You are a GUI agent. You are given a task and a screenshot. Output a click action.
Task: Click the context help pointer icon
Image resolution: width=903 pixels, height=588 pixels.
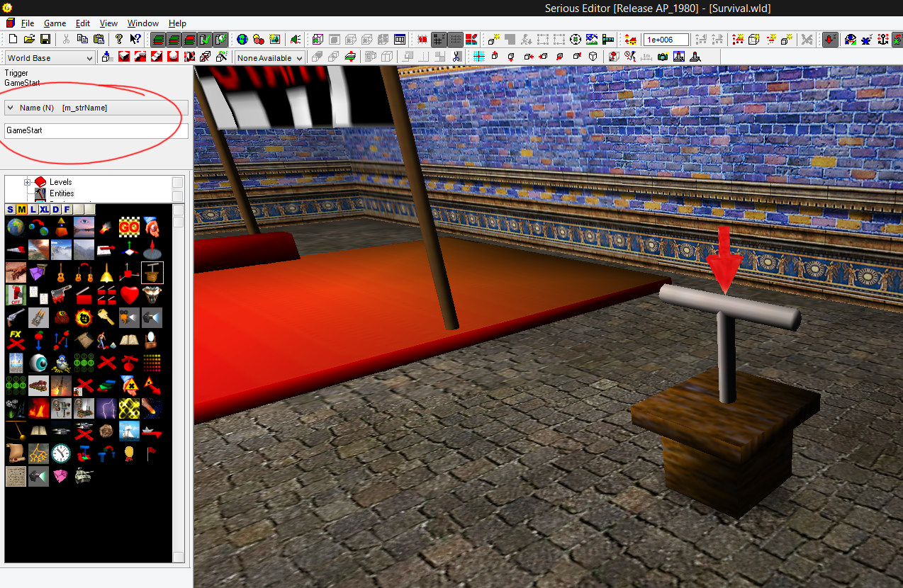pos(135,39)
